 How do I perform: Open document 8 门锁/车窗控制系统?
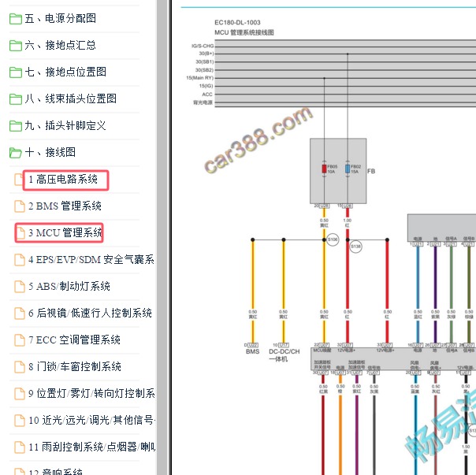[75, 366]
